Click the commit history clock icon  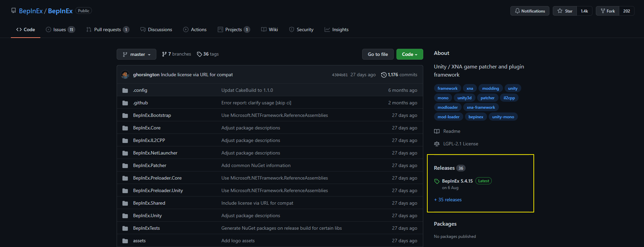[384, 75]
